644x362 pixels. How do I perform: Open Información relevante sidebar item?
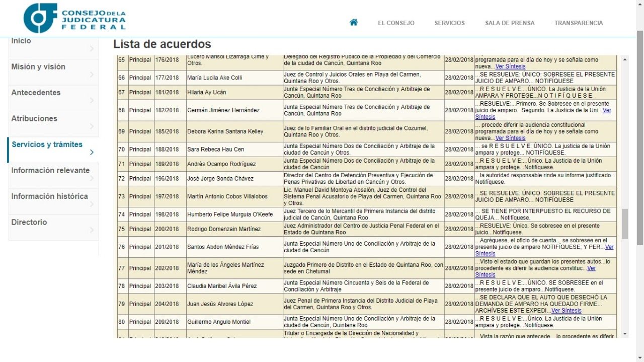pos(50,171)
